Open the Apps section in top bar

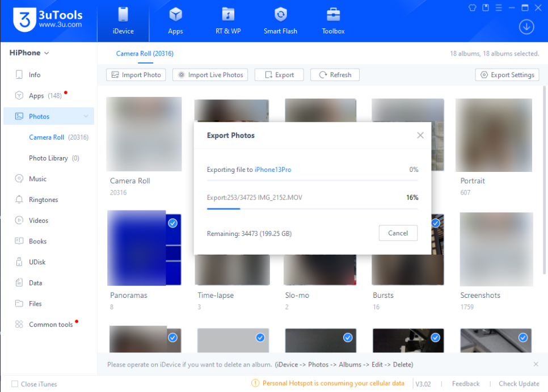(175, 22)
